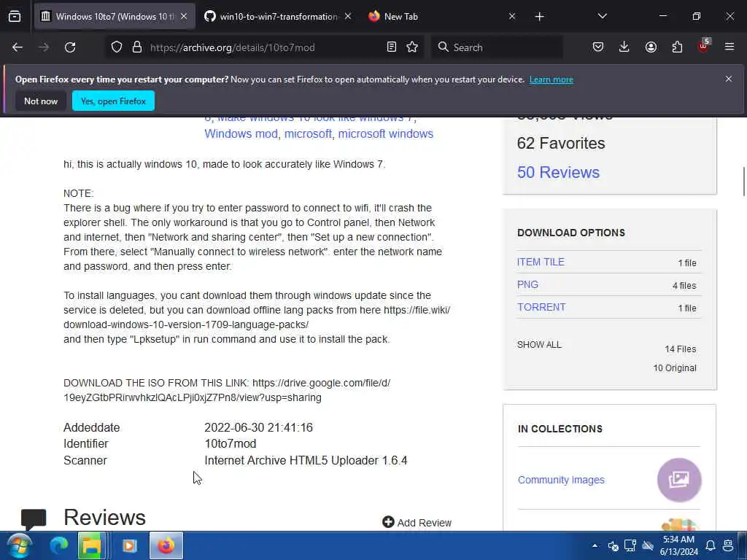Open the Extensions puzzle icon
Viewport: 747px width, 560px height.
677,47
